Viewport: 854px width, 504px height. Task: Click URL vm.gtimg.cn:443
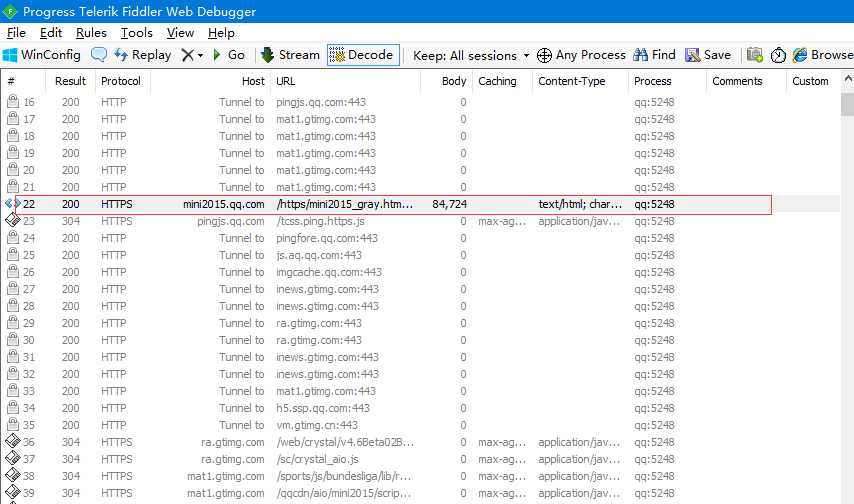317,425
